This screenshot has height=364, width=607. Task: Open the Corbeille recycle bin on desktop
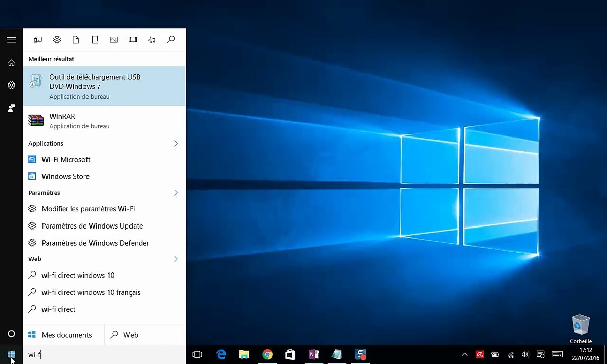click(580, 329)
